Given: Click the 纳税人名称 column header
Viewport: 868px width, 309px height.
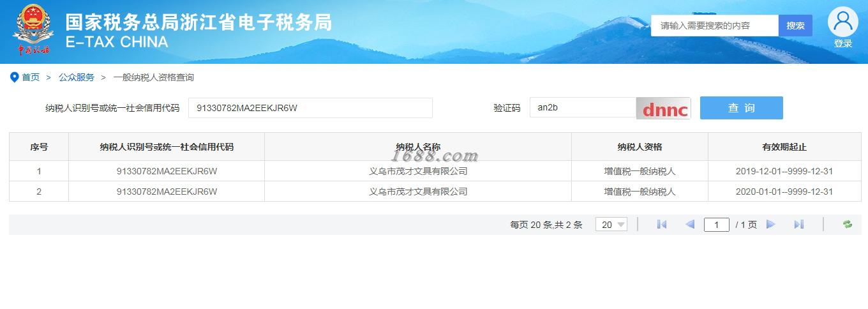Looking at the screenshot, I should click(x=418, y=147).
